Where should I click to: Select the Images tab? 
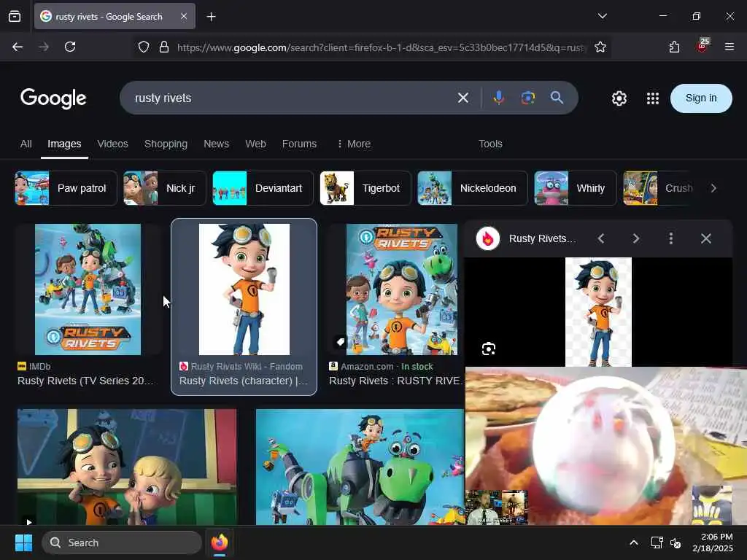pyautogui.click(x=64, y=144)
